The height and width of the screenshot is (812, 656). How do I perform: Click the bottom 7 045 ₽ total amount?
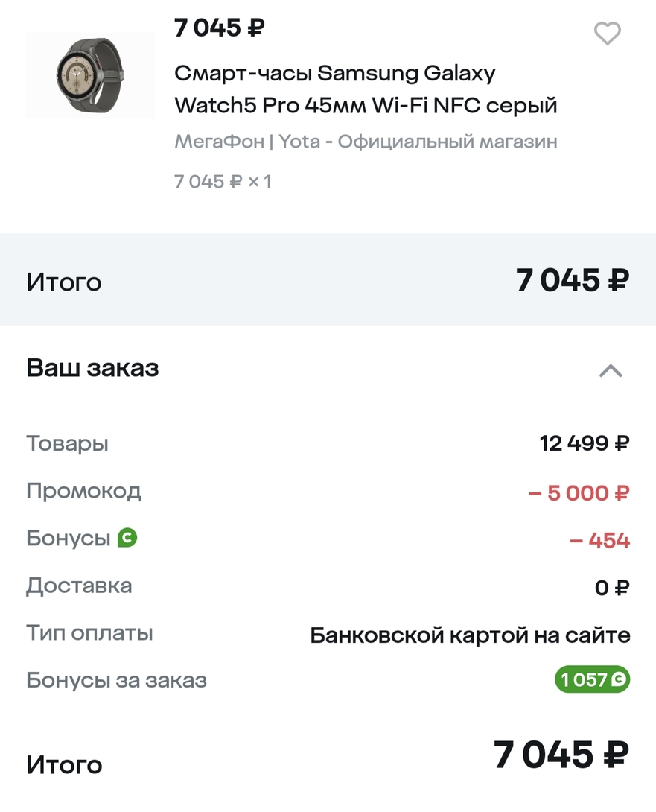(x=561, y=755)
